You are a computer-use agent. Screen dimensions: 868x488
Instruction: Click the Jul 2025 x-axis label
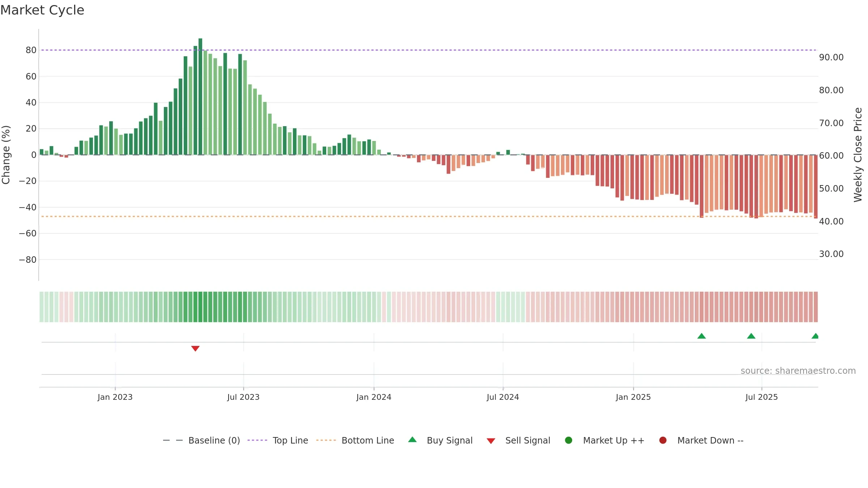pyautogui.click(x=762, y=397)
